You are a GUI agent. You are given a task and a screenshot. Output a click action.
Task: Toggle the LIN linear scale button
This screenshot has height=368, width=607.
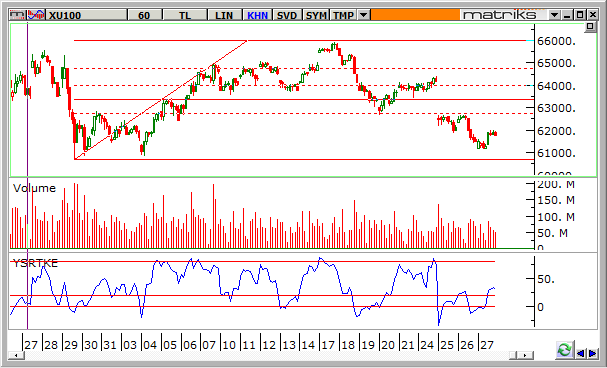pos(224,15)
